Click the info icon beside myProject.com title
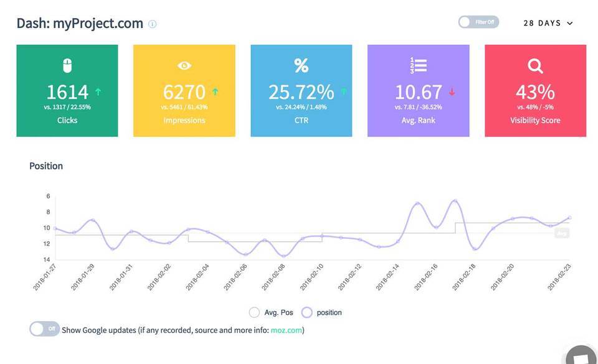 [x=153, y=24]
